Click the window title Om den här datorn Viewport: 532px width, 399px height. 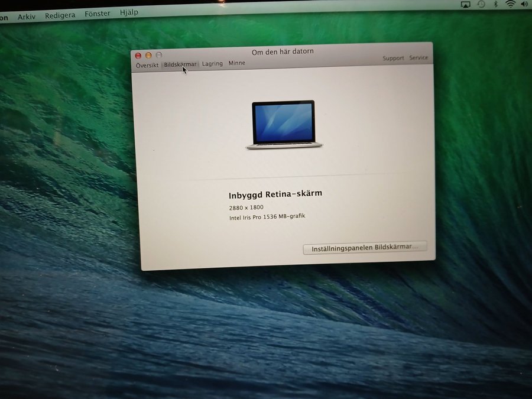tap(283, 52)
